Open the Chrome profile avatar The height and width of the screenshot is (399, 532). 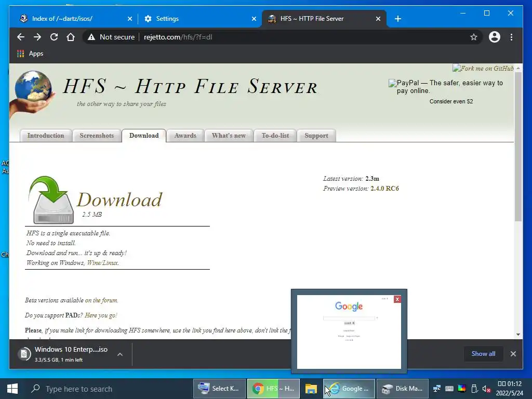pyautogui.click(x=495, y=37)
